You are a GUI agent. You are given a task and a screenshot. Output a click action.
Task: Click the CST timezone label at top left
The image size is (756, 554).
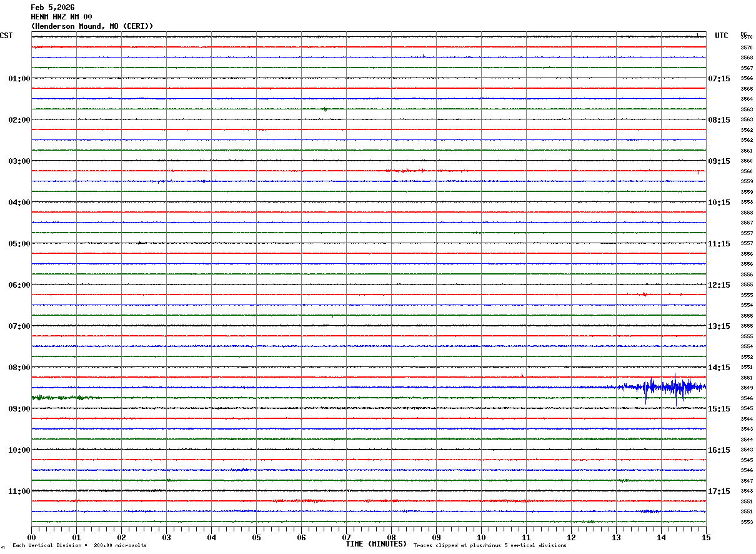point(6,36)
